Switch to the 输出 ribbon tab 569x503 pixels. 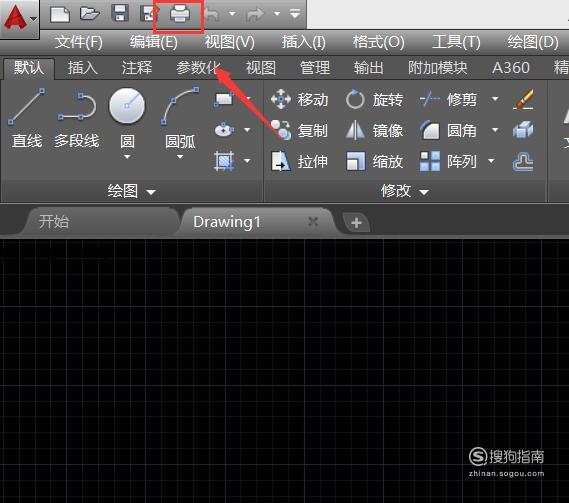tap(369, 68)
